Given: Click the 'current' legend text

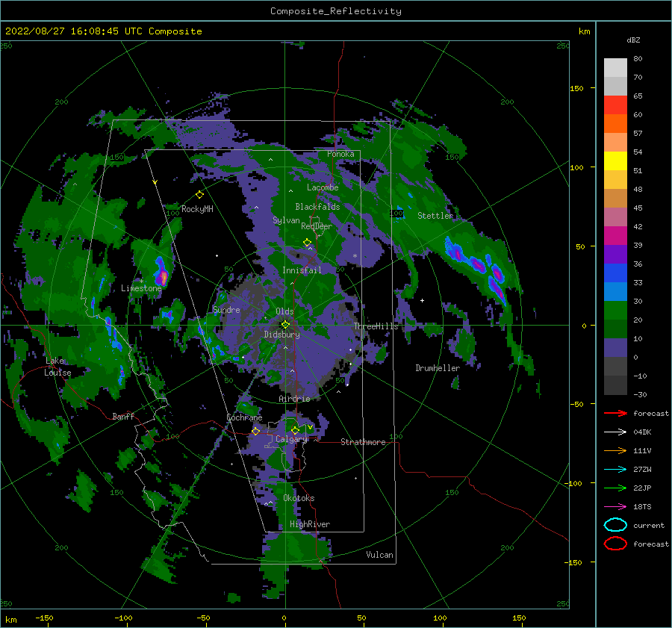Looking at the screenshot, I should [x=649, y=526].
